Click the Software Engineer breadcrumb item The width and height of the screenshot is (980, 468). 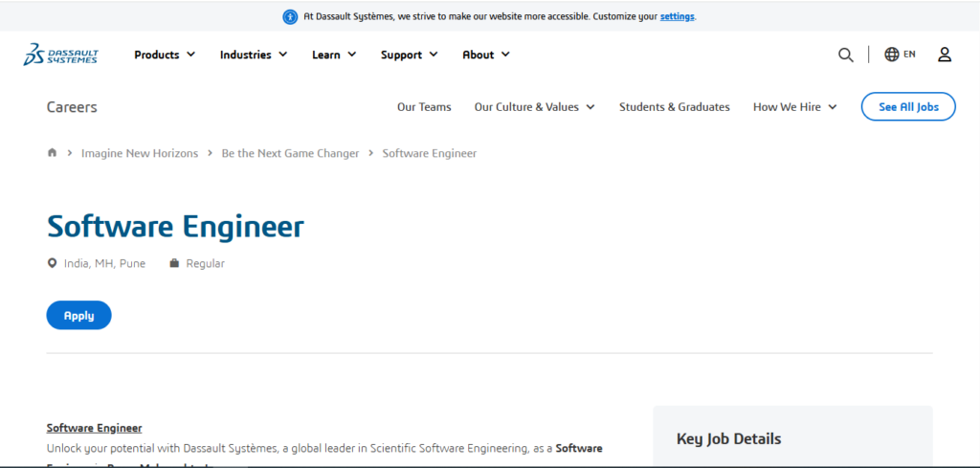[x=430, y=153]
